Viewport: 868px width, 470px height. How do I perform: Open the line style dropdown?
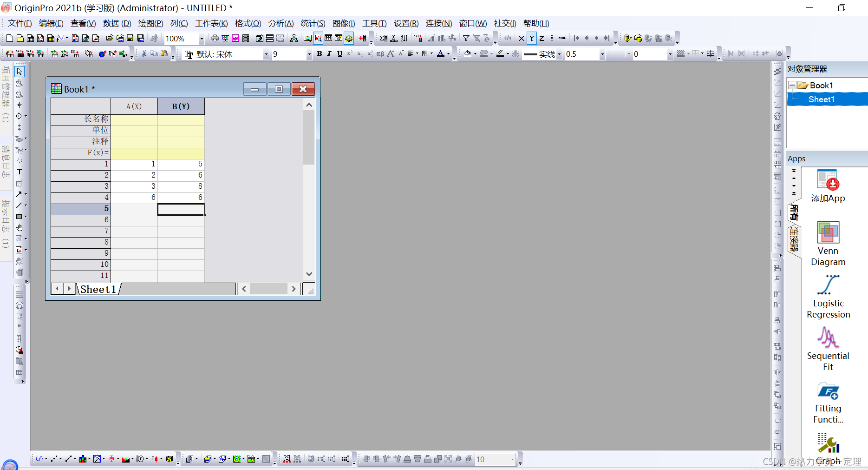[559, 54]
